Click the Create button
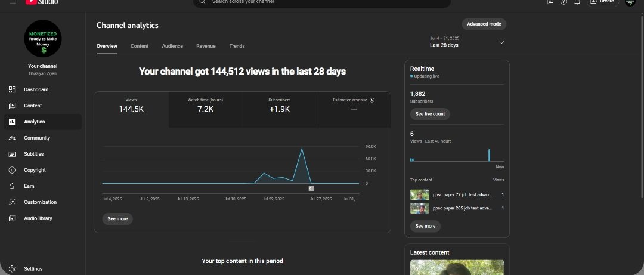 pyautogui.click(x=602, y=2)
